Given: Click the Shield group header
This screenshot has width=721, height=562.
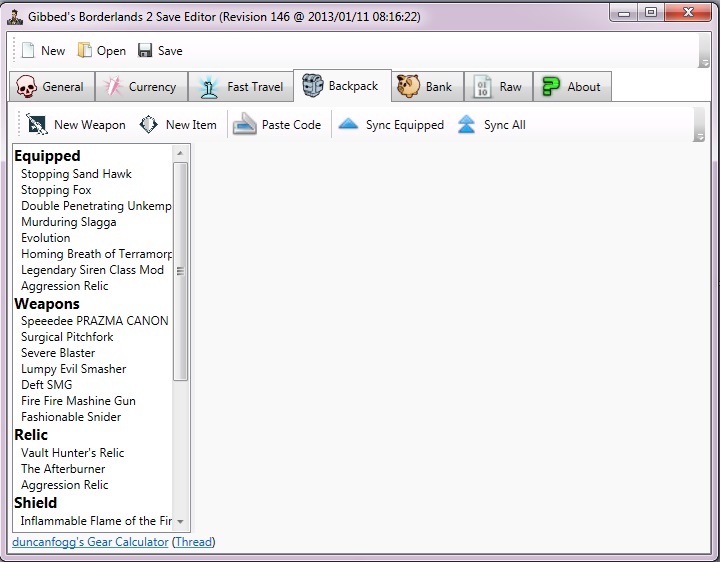Looking at the screenshot, I should 35,503.
